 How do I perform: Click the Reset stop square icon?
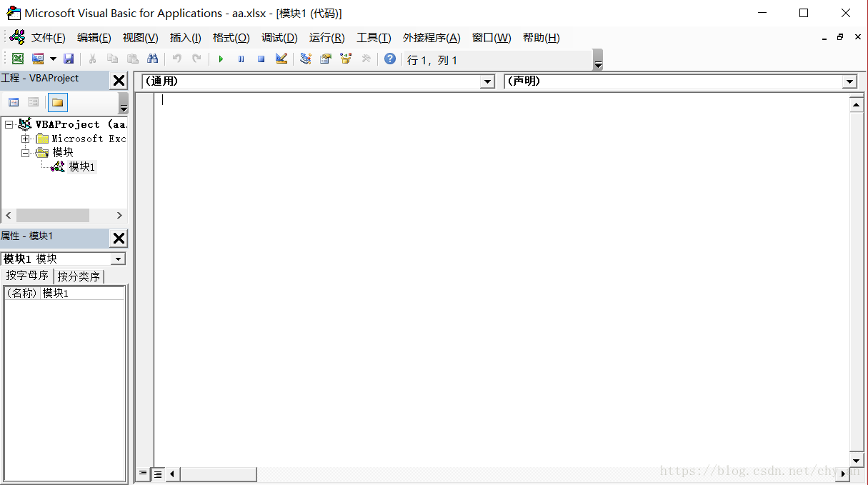pos(261,59)
